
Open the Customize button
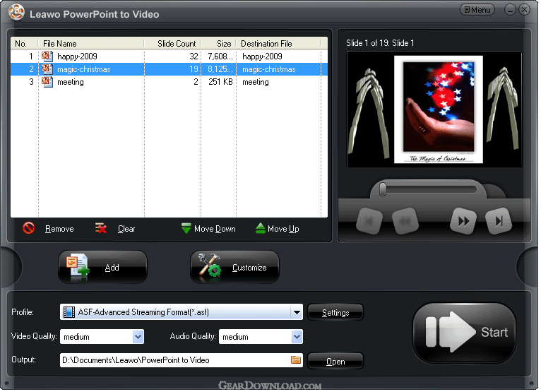(x=235, y=268)
